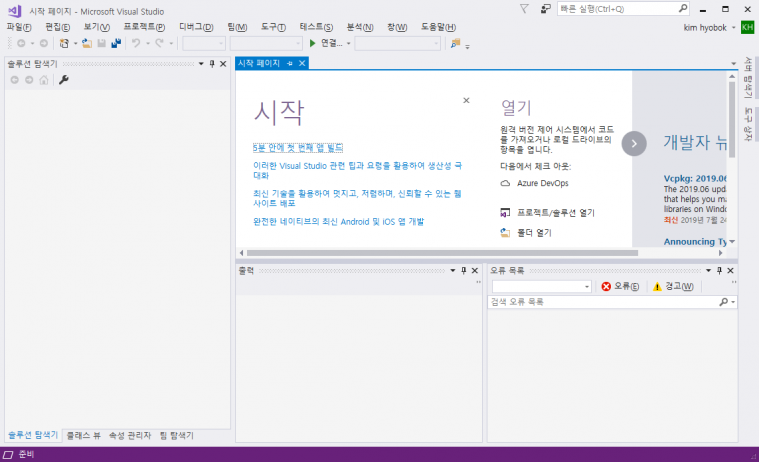This screenshot has height=462, width=759.
Task: Click Azure DevOps checkout option
Action: click(x=534, y=183)
